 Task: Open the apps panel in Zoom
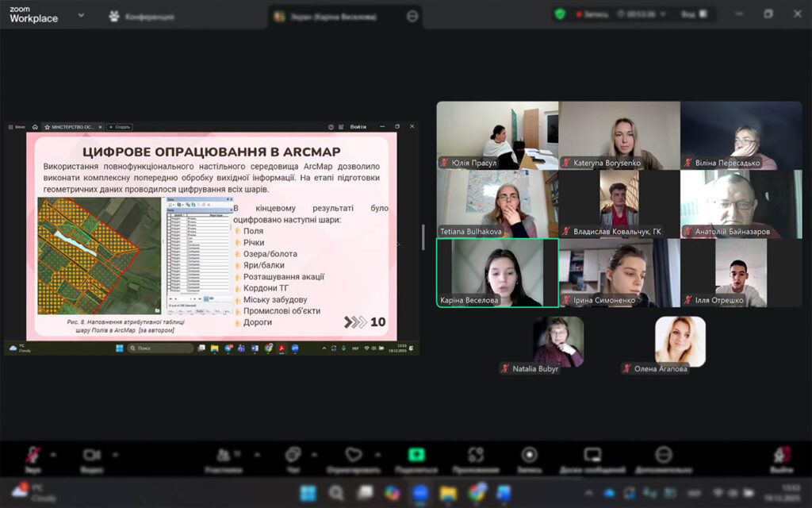[476, 456]
